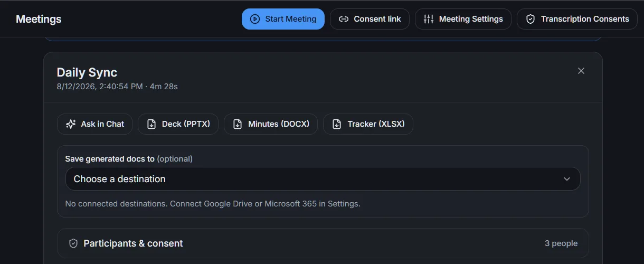Screen dimensions: 644x264
Task: Open the Consent link option
Action: (x=370, y=19)
